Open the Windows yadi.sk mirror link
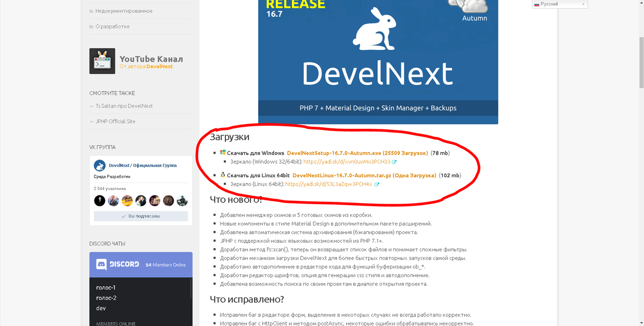Screen dimensions: 644x326 347,162
